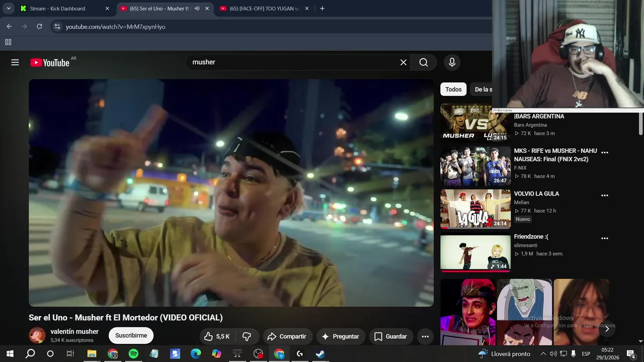Clear the search box with the X

pyautogui.click(x=404, y=62)
